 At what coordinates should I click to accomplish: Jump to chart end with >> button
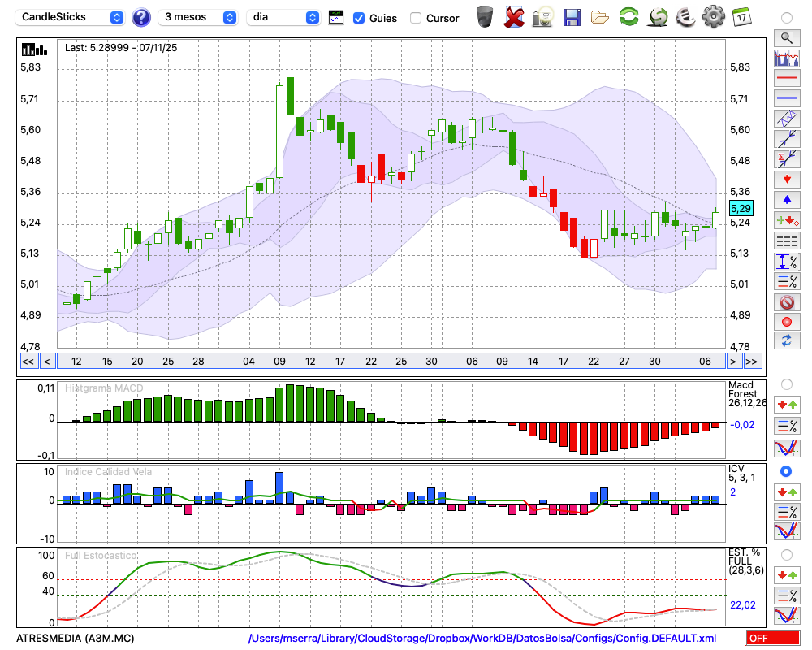point(753,361)
